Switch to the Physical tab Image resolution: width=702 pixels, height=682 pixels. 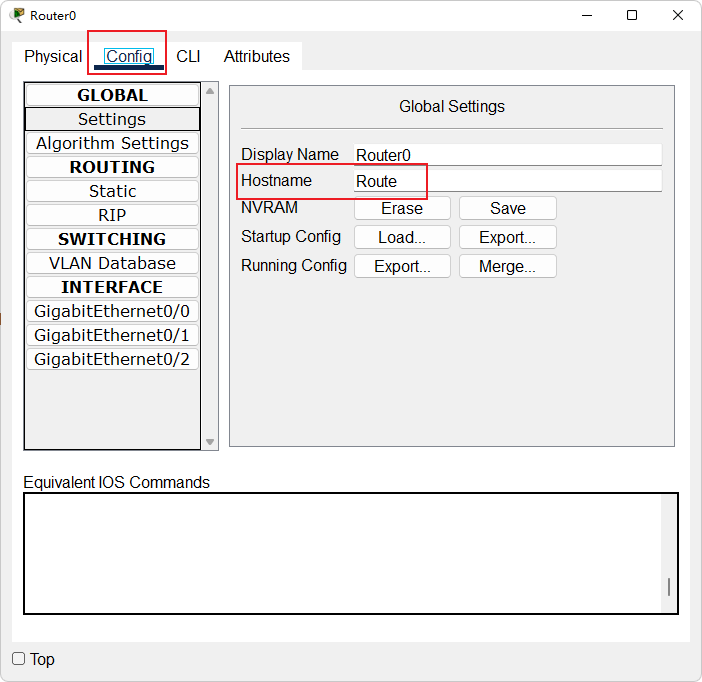53,56
